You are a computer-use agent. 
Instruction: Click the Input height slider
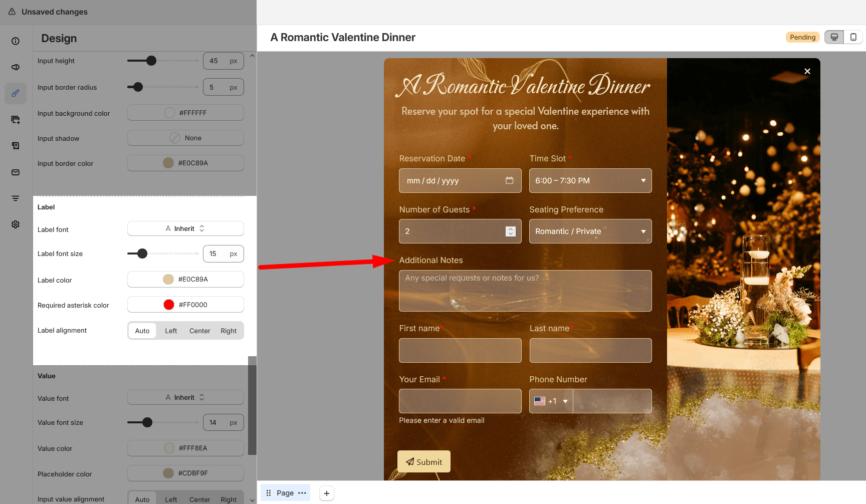[163, 61]
